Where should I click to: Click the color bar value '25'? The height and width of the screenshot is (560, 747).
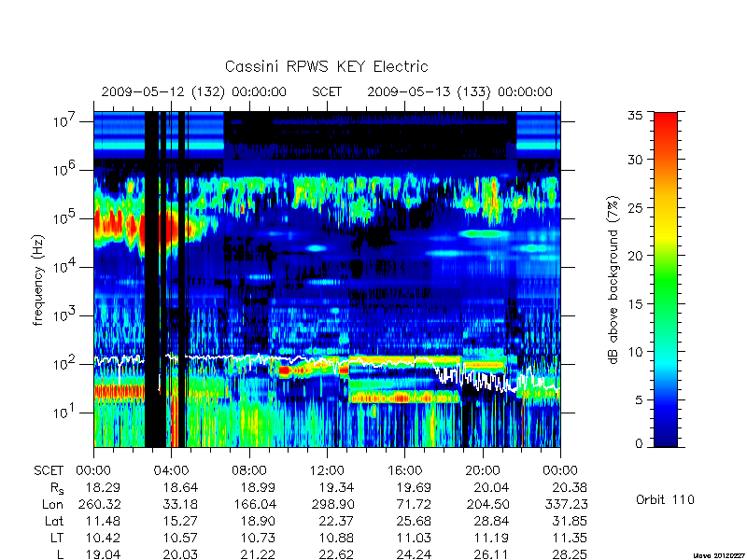tap(636, 207)
